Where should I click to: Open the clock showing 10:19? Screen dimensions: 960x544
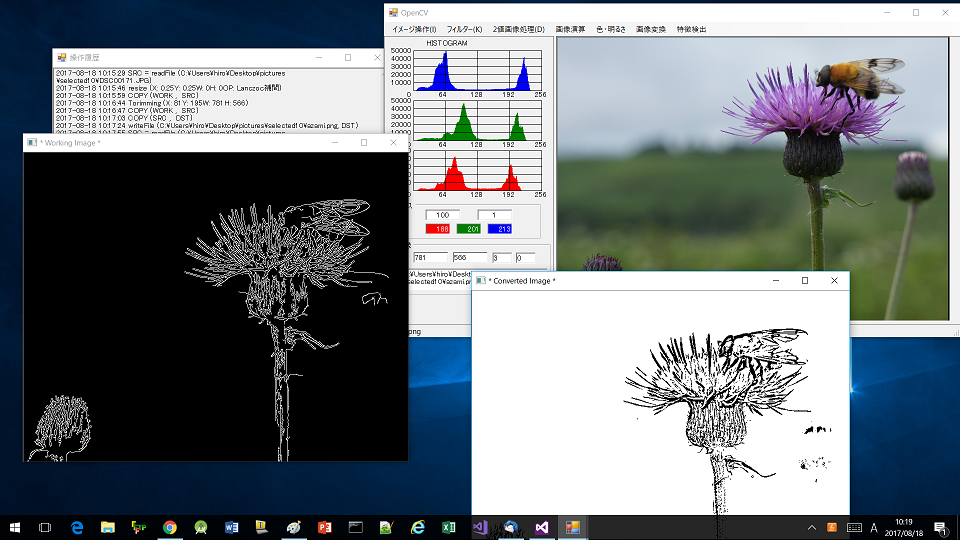[x=904, y=527]
